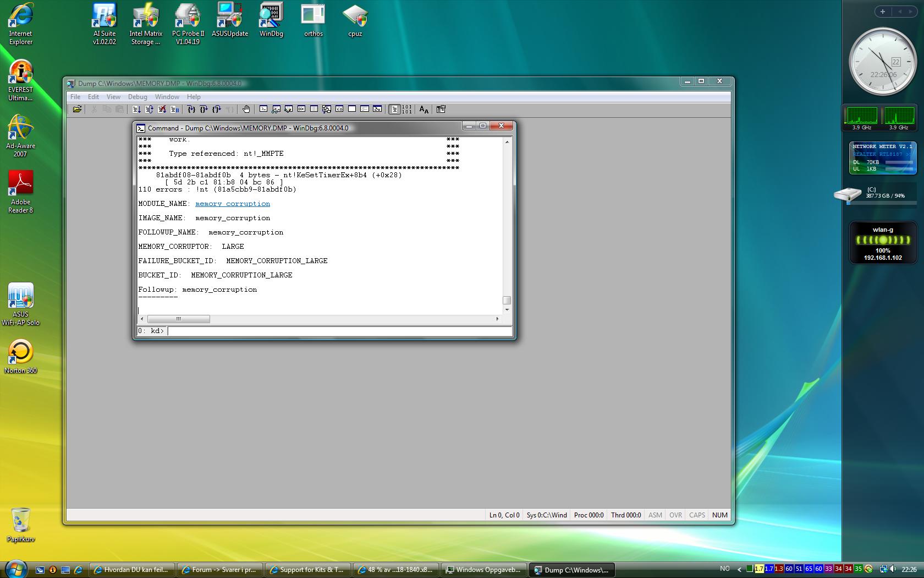Open the View menu
Viewport: 924px width, 578px height.
113,96
